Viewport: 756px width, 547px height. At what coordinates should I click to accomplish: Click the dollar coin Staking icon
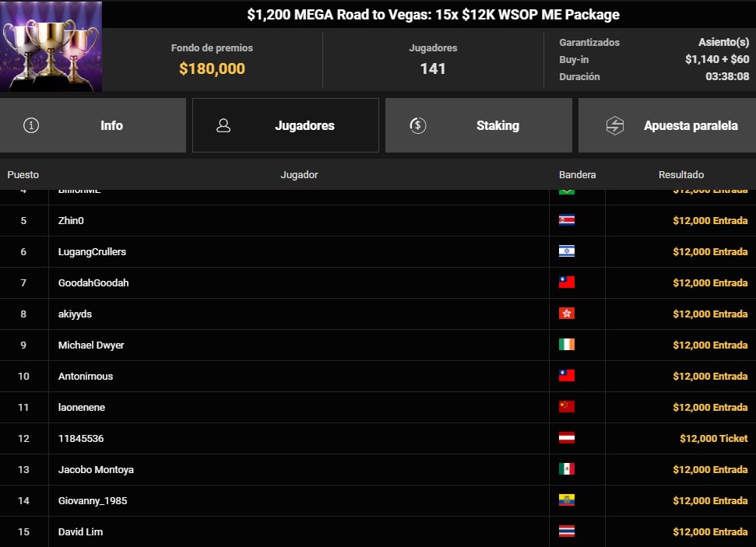point(417,125)
